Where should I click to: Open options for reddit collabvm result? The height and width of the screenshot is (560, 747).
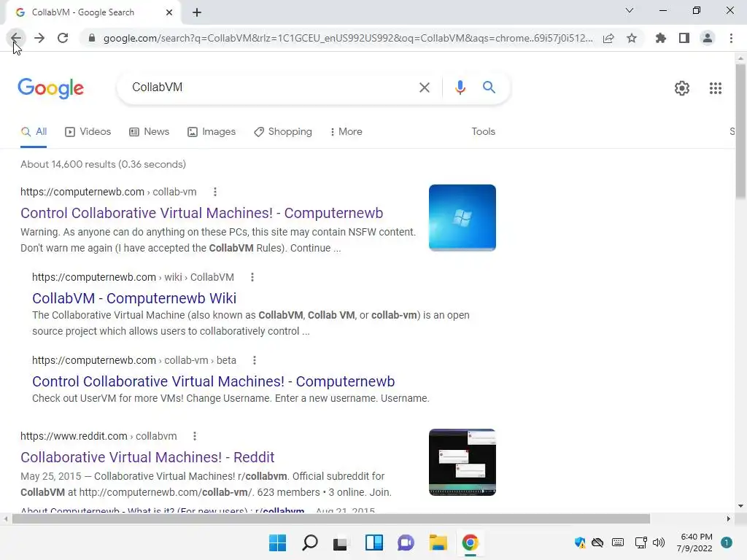click(x=194, y=436)
